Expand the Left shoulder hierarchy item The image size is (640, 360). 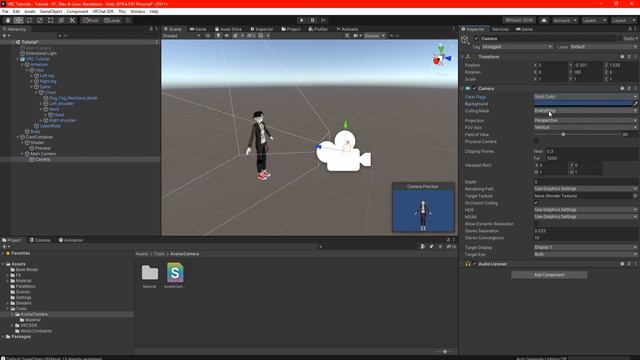[x=40, y=104]
